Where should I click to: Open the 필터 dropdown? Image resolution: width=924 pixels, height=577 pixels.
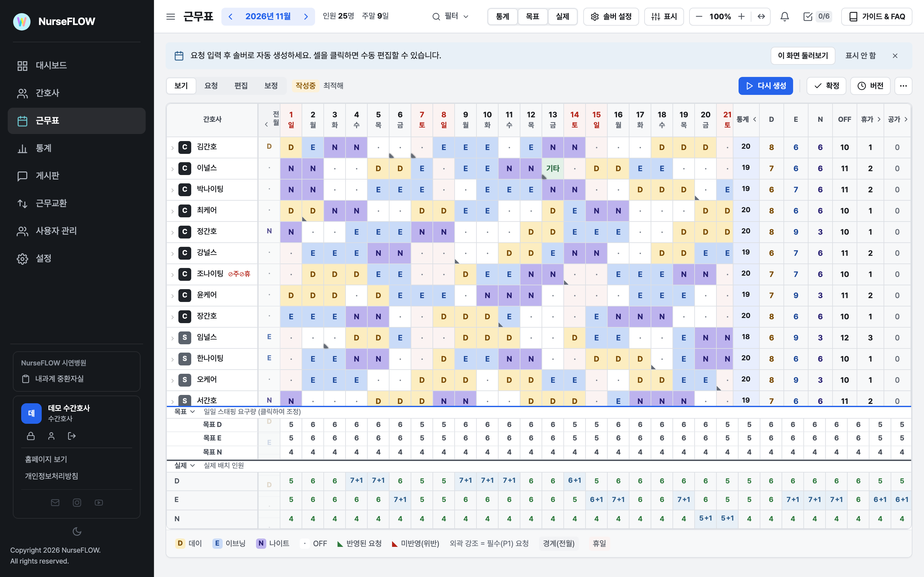point(450,16)
